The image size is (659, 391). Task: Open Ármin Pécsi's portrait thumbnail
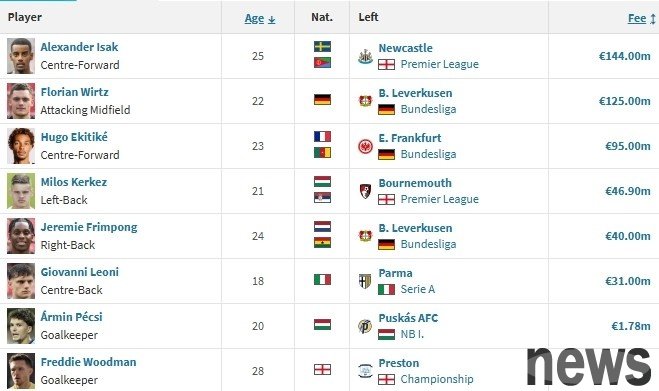coord(21,326)
